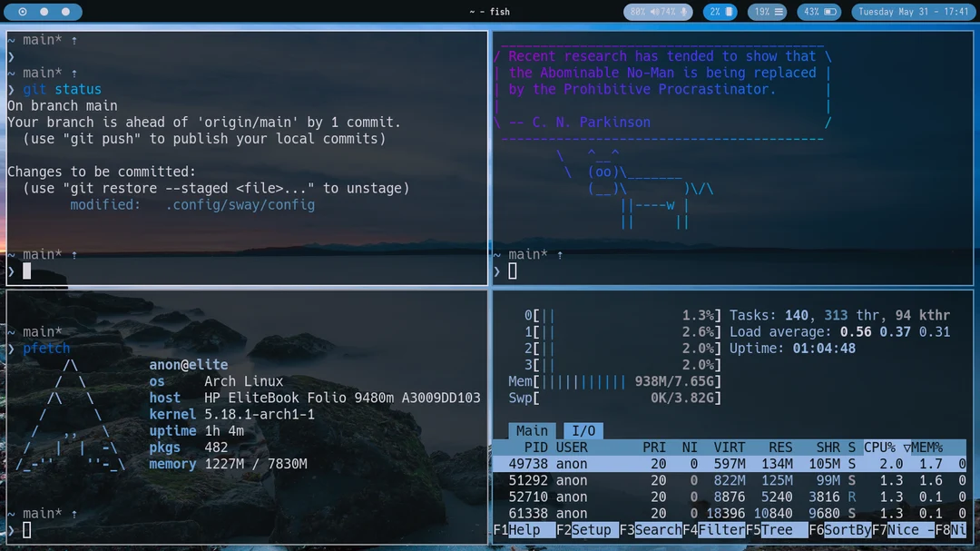Toggle sorting on the PID column header
The width and height of the screenshot is (980, 551).
pyautogui.click(x=534, y=447)
